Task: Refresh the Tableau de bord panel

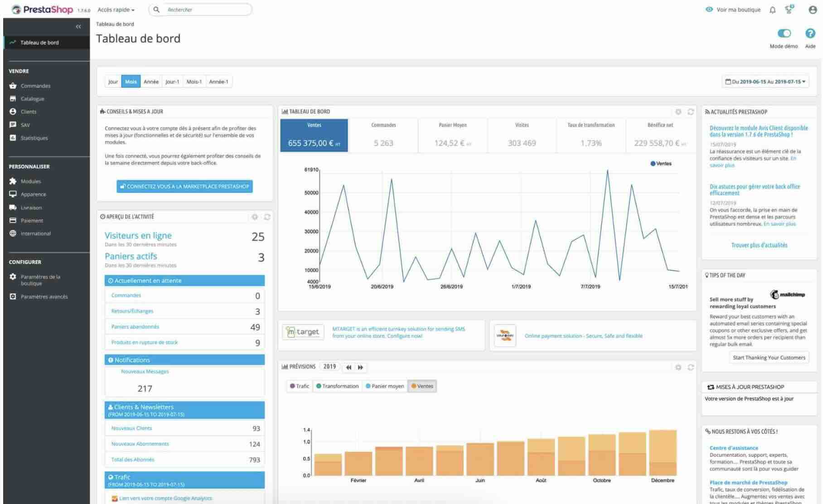Action: tap(691, 111)
